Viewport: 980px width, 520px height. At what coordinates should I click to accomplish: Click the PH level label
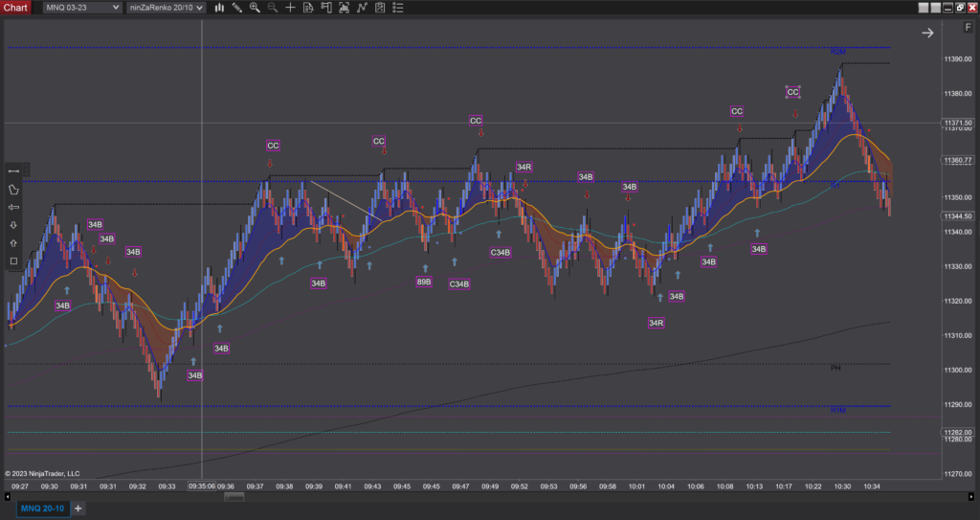[x=835, y=368]
